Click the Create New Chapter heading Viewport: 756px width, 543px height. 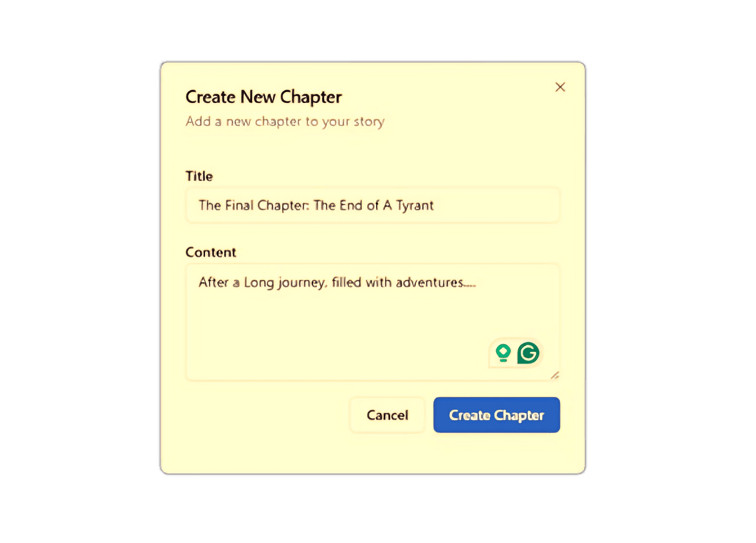point(264,97)
